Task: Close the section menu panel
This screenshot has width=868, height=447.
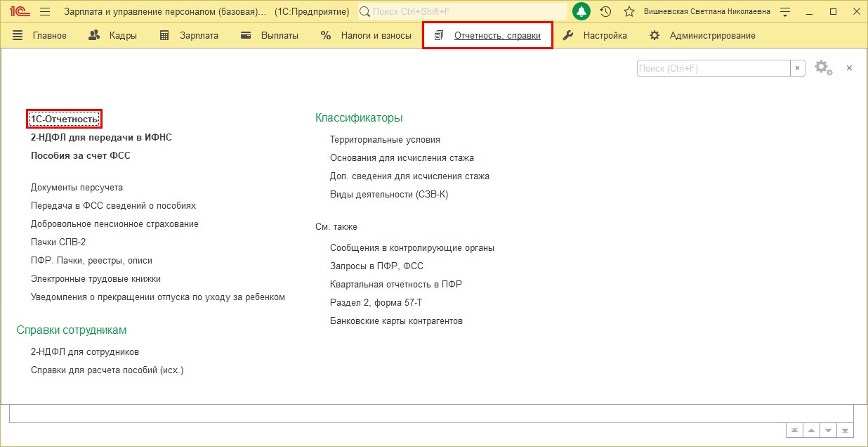Action: (x=849, y=68)
